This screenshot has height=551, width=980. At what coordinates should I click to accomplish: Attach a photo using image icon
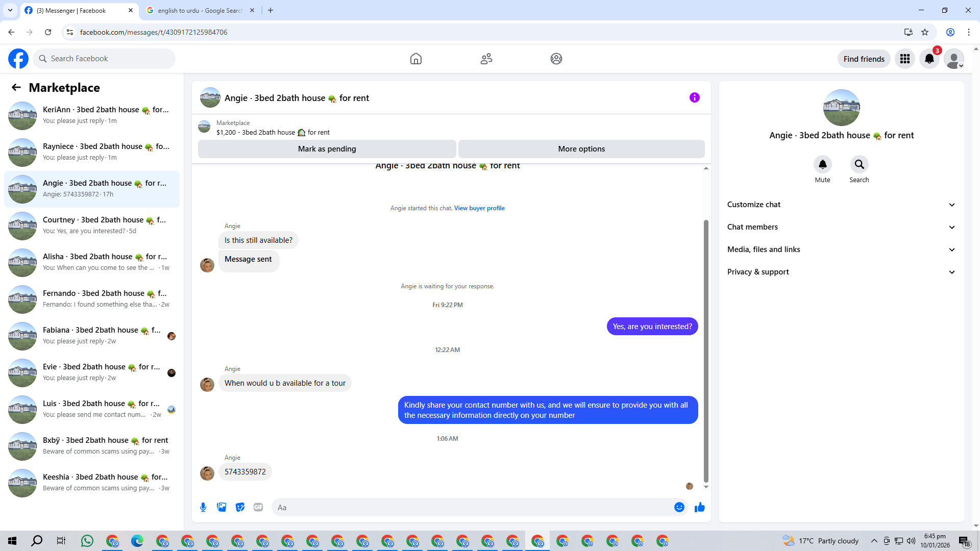point(222,507)
